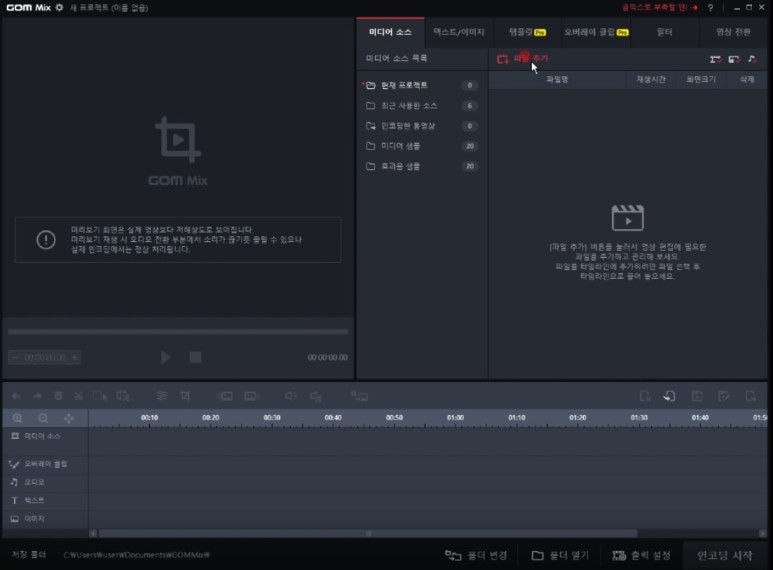Click the rightmost document icon in timeline toolbar

coord(751,396)
